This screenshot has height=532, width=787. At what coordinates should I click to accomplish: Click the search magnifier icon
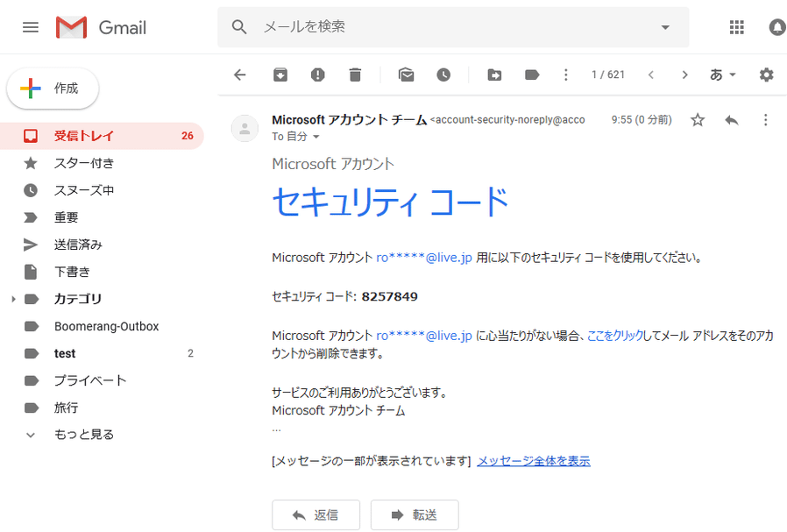pyautogui.click(x=239, y=27)
